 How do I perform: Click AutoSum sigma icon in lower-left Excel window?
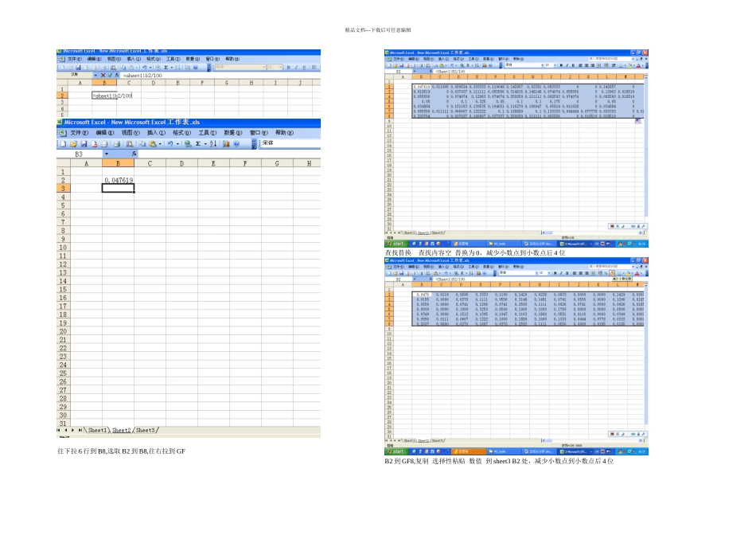coord(197,144)
